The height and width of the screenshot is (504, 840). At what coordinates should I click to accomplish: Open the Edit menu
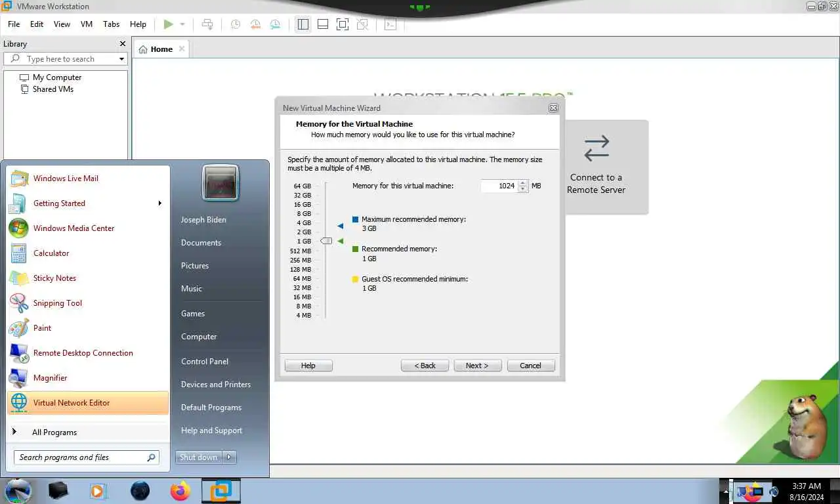click(37, 24)
